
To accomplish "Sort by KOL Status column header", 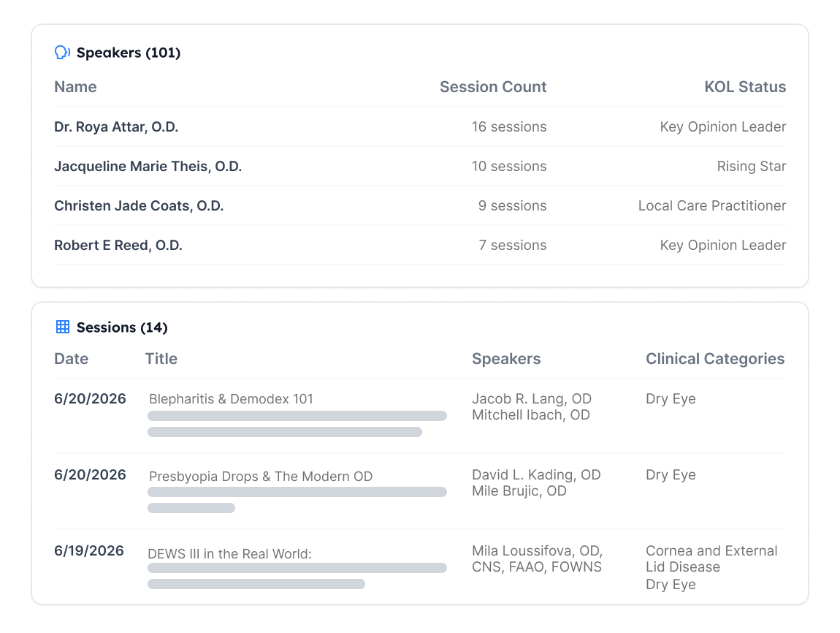I will coord(745,87).
